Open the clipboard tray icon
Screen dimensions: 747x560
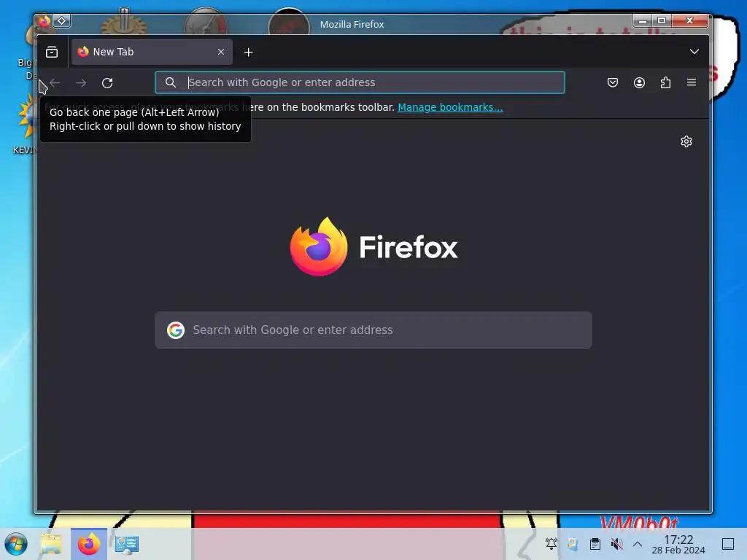click(x=595, y=543)
